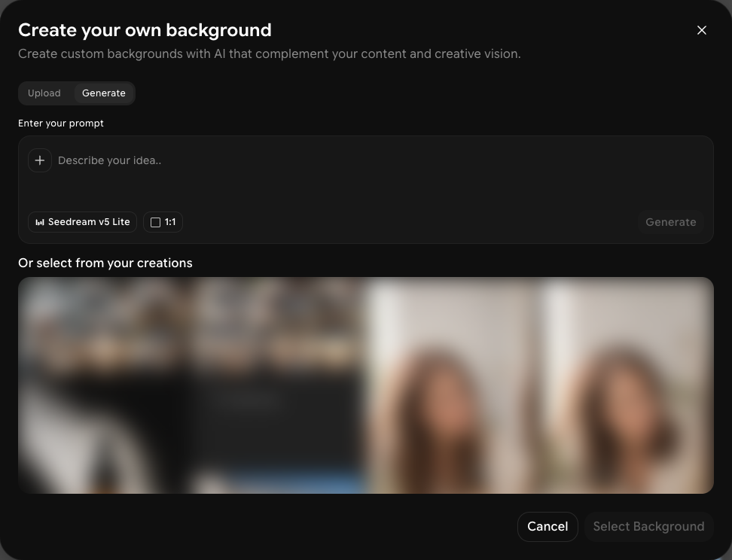Click the Generate button in the prompt box
This screenshot has height=560, width=732.
(x=670, y=222)
